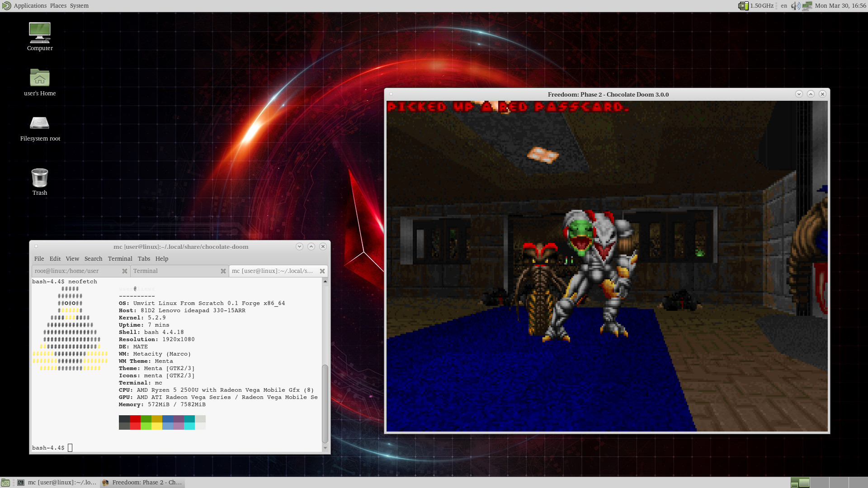Click the date and time clock
Screen dimensions: 868x488
(x=840, y=6)
